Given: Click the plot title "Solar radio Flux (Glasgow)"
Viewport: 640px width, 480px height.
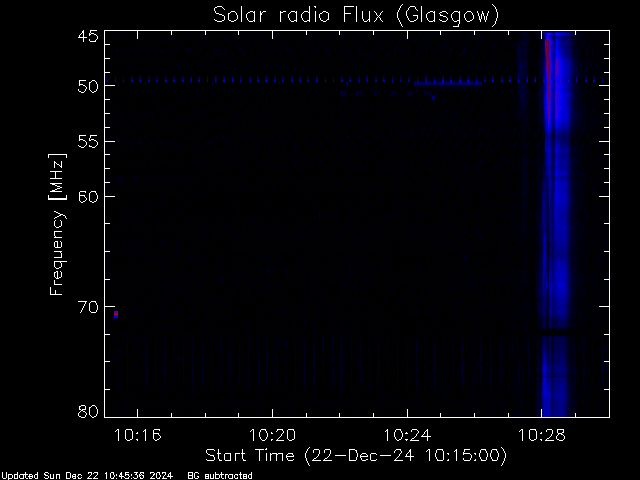Looking at the screenshot, I should (x=356, y=16).
